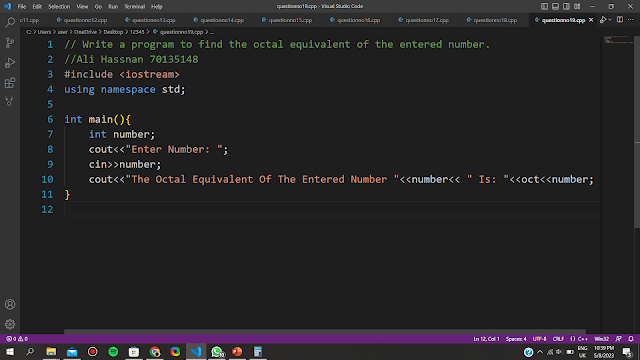Change line ending via CRLF status
640x360 pixels.
click(x=558, y=339)
